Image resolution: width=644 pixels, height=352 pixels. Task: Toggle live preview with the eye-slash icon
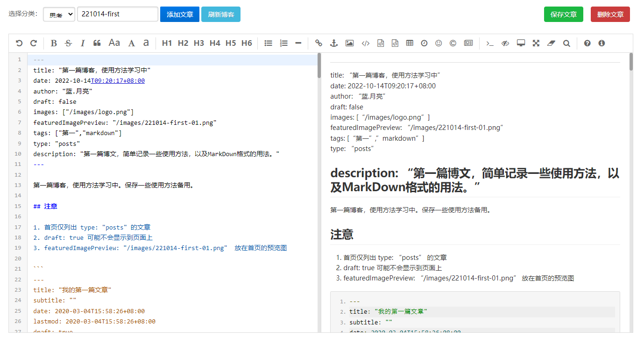pyautogui.click(x=505, y=43)
